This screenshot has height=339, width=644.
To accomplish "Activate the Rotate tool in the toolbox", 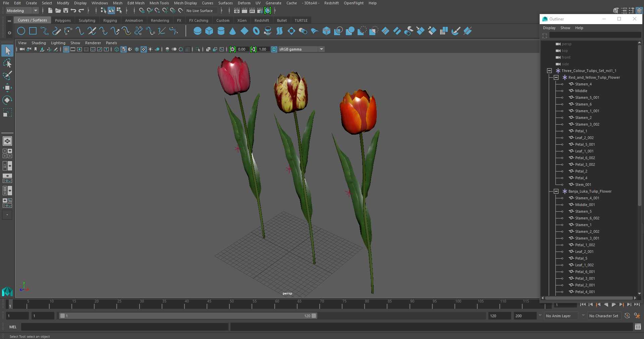I will pos(7,100).
